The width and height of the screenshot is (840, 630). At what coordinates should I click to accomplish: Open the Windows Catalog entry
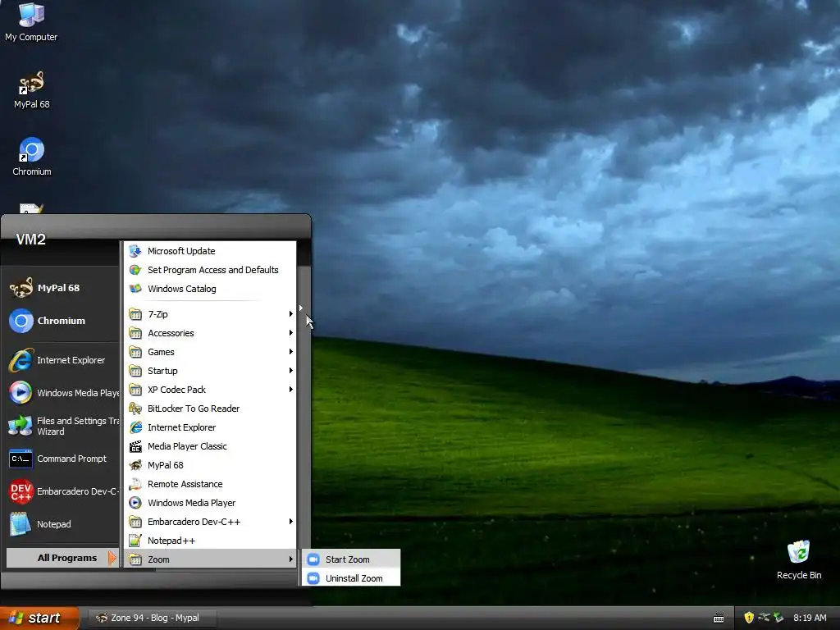(x=210, y=289)
